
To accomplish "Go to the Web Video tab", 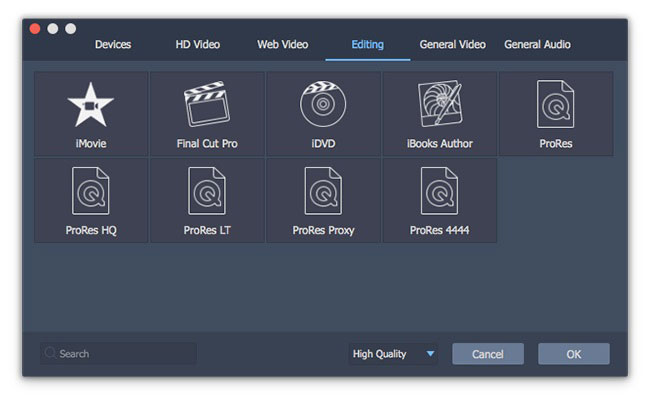I will (282, 44).
